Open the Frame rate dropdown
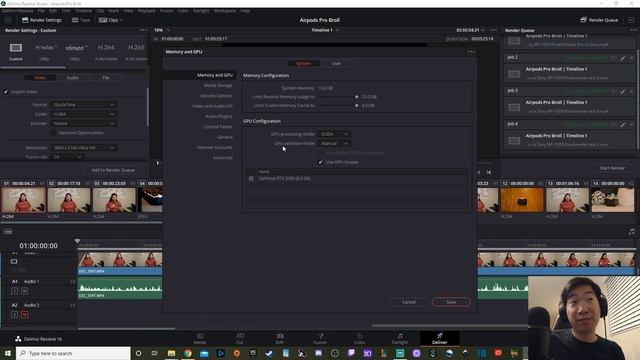This screenshot has height=360, width=640. [x=67, y=157]
